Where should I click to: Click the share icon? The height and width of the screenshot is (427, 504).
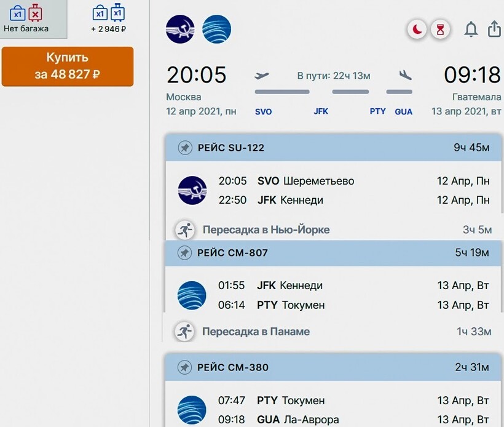[494, 30]
